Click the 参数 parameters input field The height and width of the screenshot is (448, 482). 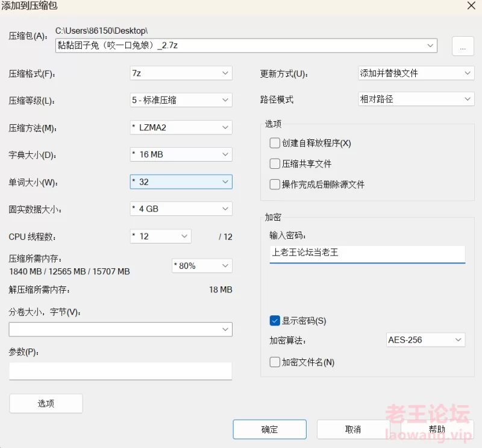pos(120,371)
